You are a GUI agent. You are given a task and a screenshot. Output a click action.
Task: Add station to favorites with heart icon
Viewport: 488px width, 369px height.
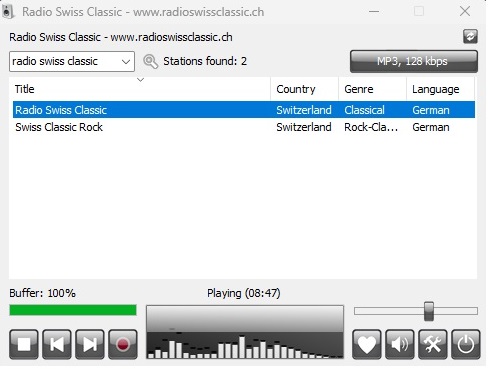click(367, 344)
